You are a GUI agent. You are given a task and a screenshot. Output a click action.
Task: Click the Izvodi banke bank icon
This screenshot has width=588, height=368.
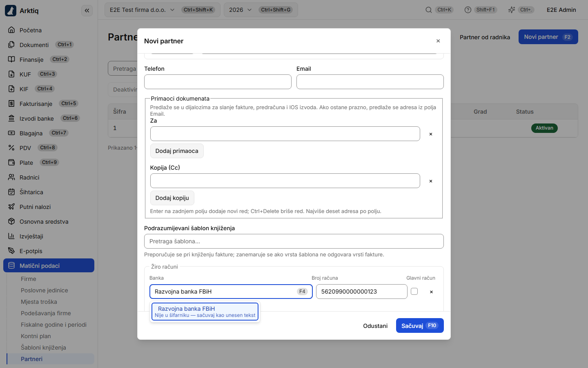(11, 119)
